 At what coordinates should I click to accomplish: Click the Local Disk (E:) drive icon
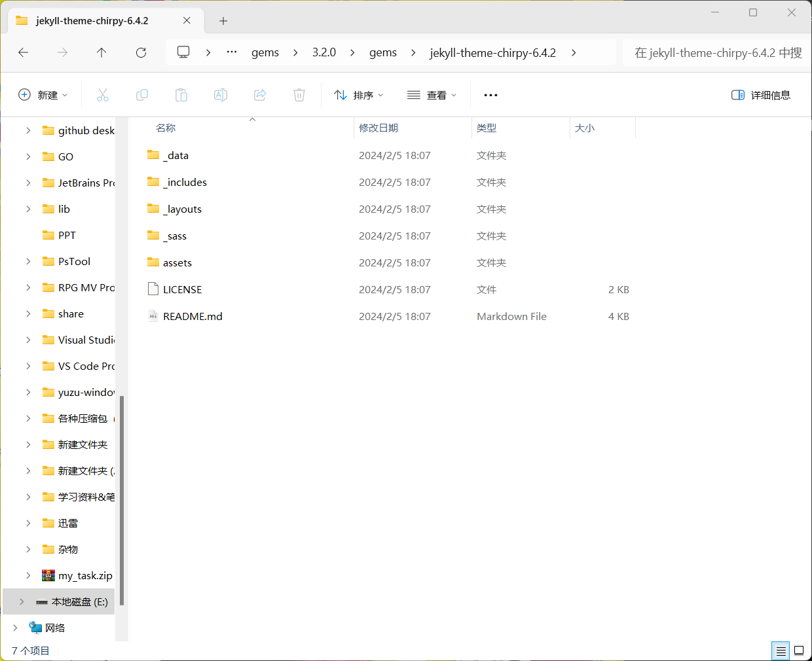coord(42,602)
